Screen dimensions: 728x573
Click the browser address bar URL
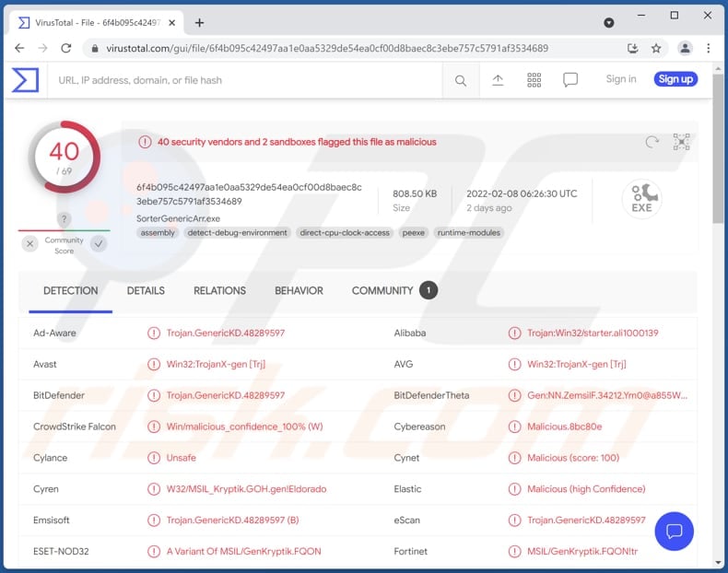(x=327, y=48)
